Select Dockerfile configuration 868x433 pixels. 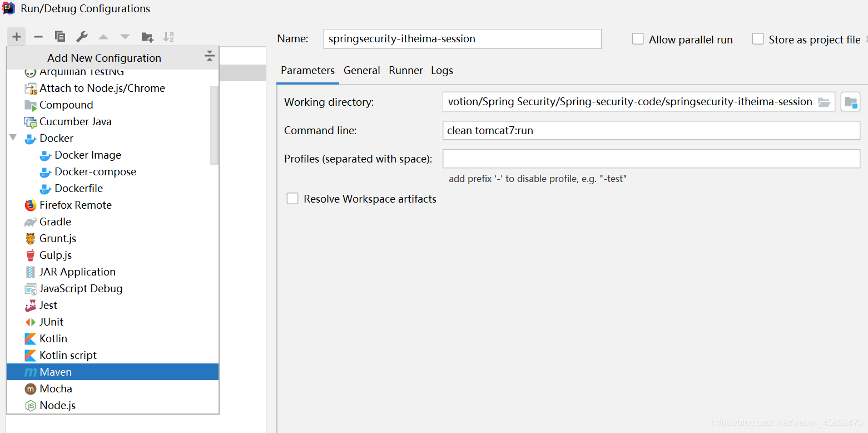click(x=112, y=188)
